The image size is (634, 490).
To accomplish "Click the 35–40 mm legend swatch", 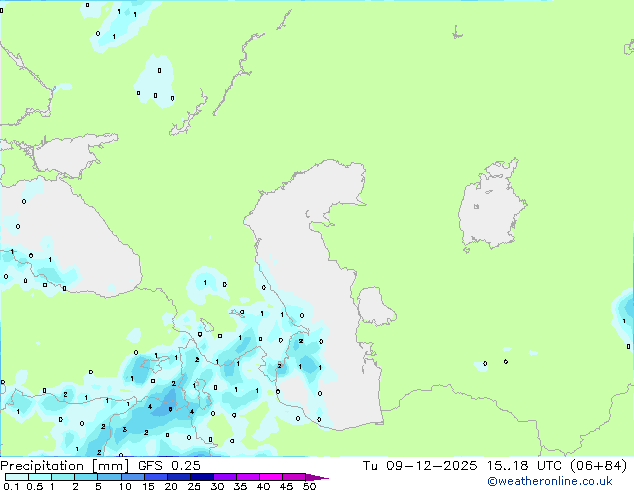I will (247, 477).
